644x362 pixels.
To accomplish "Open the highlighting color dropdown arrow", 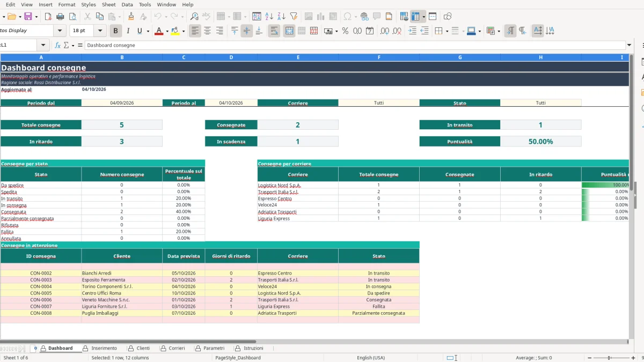I will pos(184,31).
